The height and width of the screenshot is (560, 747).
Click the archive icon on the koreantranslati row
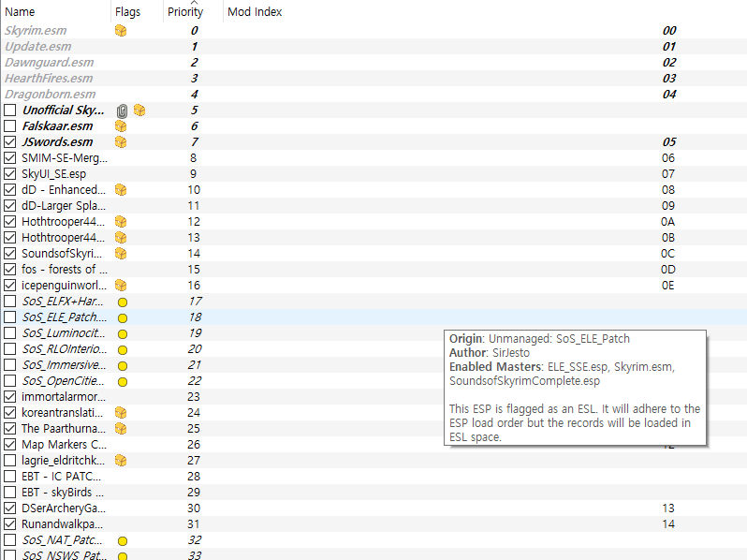pyautogui.click(x=121, y=413)
